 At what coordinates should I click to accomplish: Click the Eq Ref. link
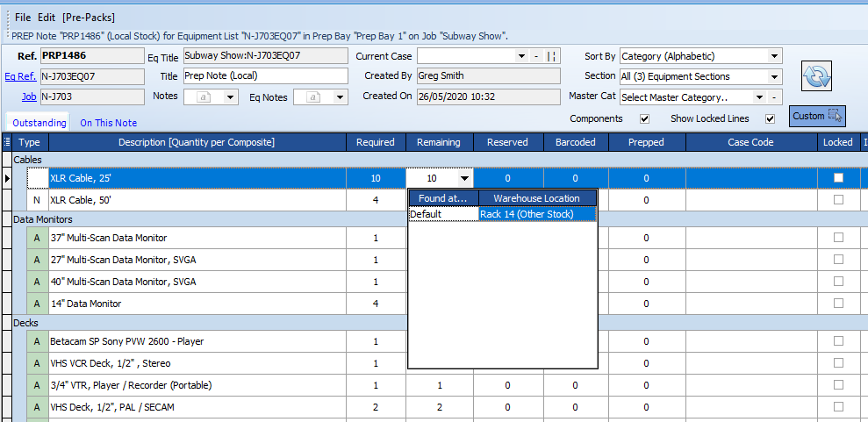20,76
